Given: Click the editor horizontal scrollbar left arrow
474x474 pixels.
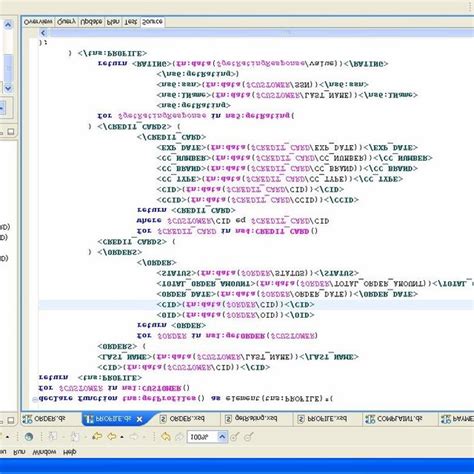Looking at the screenshot, I should click(x=43, y=33).
